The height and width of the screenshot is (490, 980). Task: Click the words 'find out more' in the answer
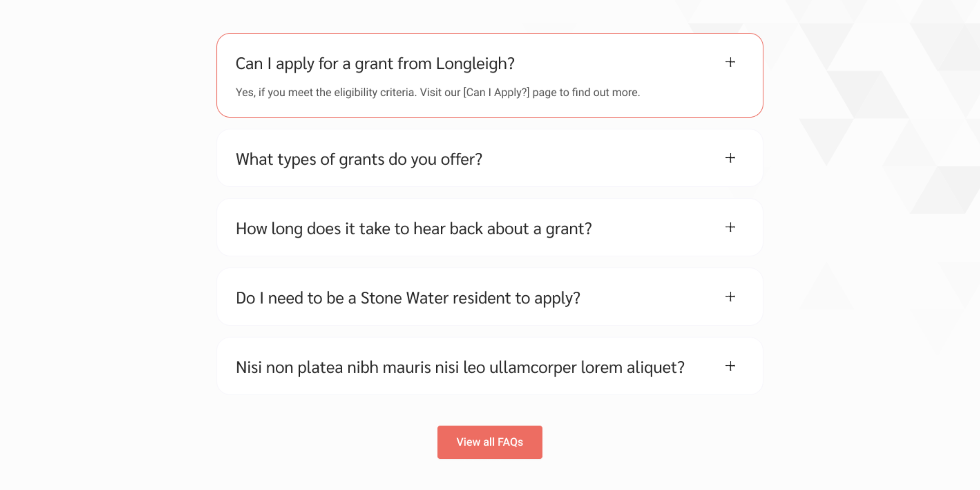click(605, 93)
